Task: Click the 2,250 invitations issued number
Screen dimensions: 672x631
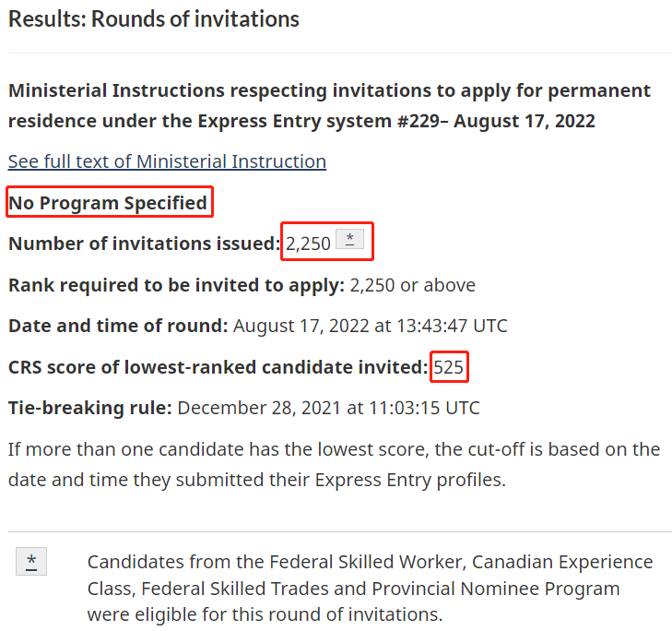Action: [308, 244]
